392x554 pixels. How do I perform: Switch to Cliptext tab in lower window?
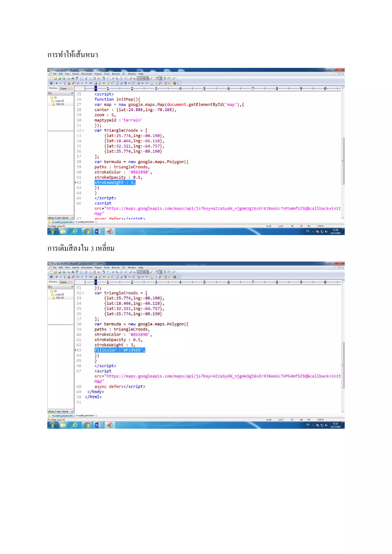(63, 282)
